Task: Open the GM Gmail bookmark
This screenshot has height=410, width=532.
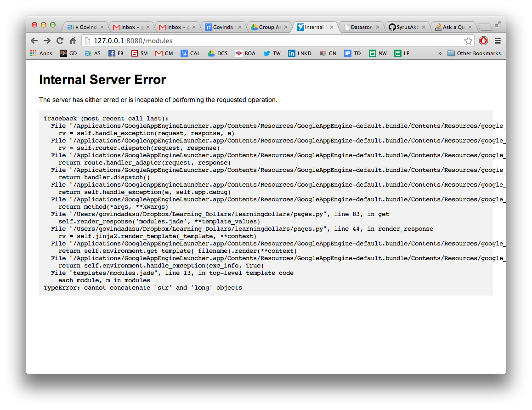Action: (x=164, y=53)
